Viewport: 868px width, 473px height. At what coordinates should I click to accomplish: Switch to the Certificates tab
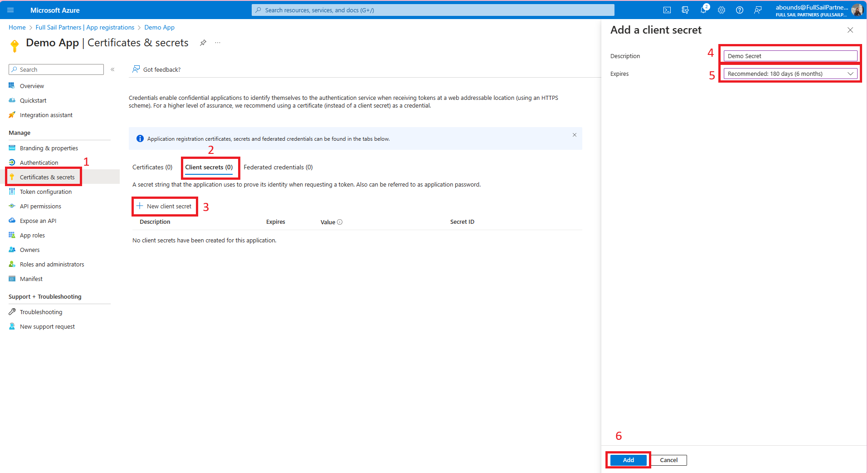pos(152,167)
